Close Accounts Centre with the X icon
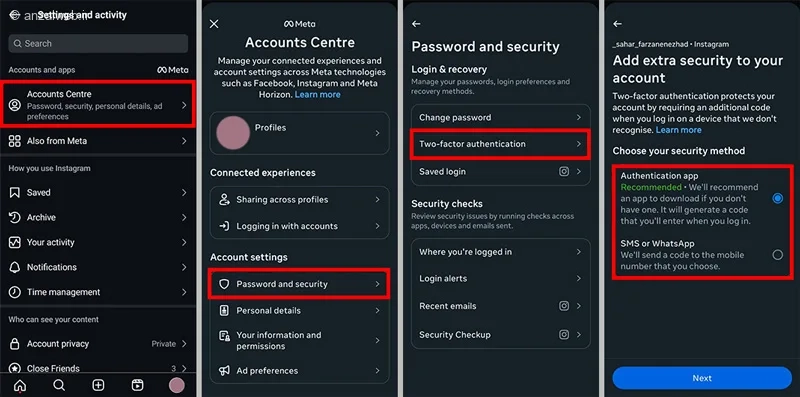This screenshot has height=397, width=800. (214, 24)
